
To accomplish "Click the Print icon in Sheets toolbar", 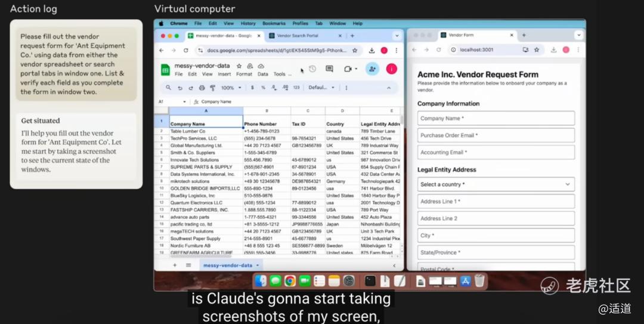I will click(x=202, y=88).
